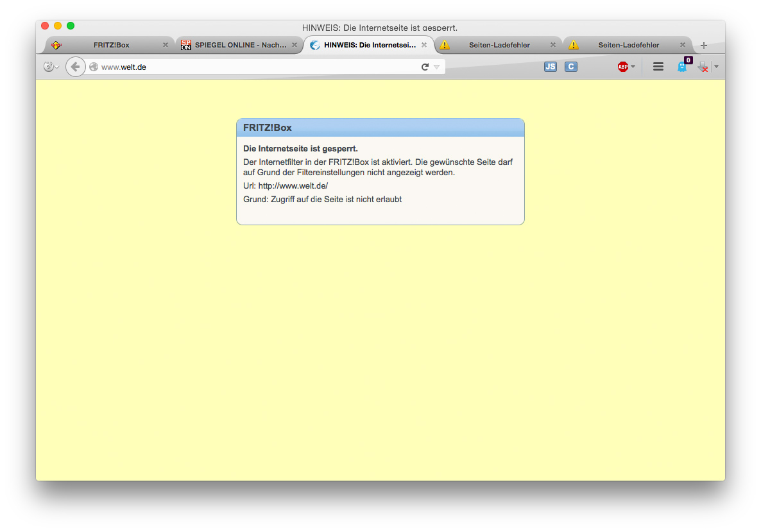
Task: Focus the www.welt.de address field
Action: coord(257,67)
